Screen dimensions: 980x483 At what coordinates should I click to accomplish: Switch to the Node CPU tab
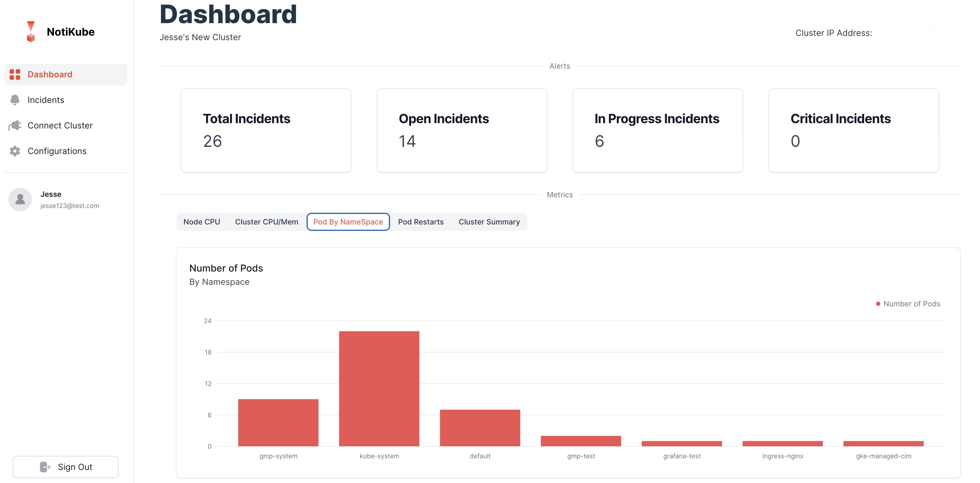coord(202,222)
